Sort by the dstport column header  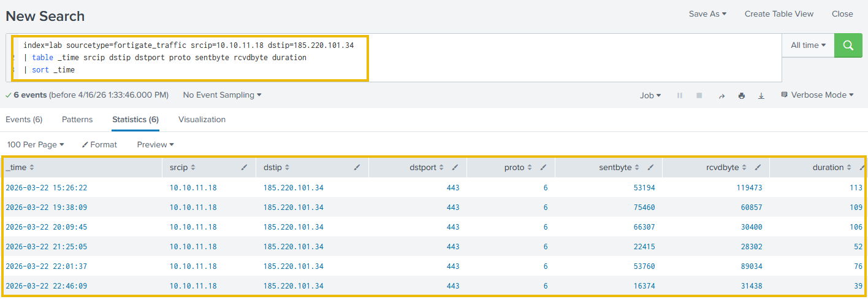click(427, 168)
